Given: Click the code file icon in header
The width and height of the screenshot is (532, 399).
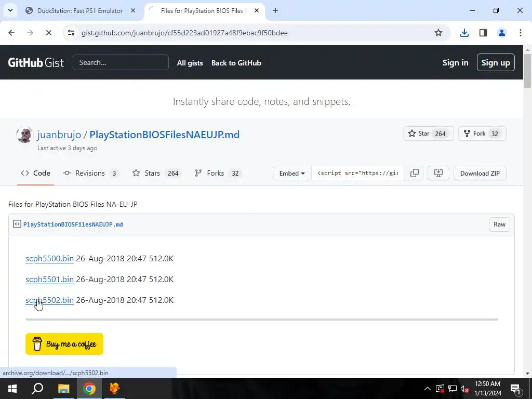Looking at the screenshot, I should (17, 224).
